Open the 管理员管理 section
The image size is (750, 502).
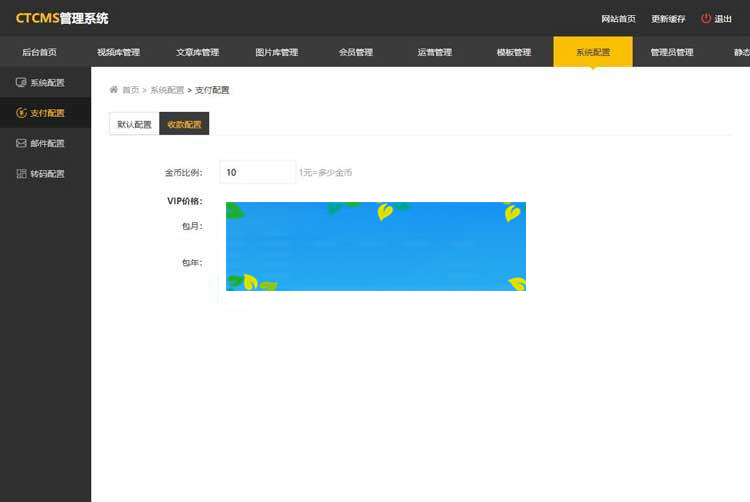click(x=671, y=52)
